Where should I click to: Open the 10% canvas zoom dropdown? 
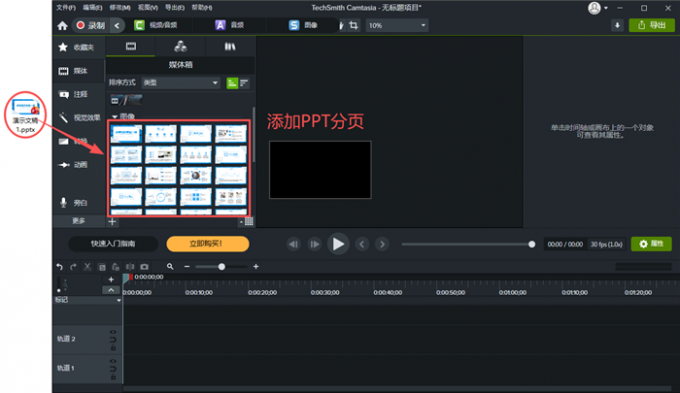pos(397,26)
